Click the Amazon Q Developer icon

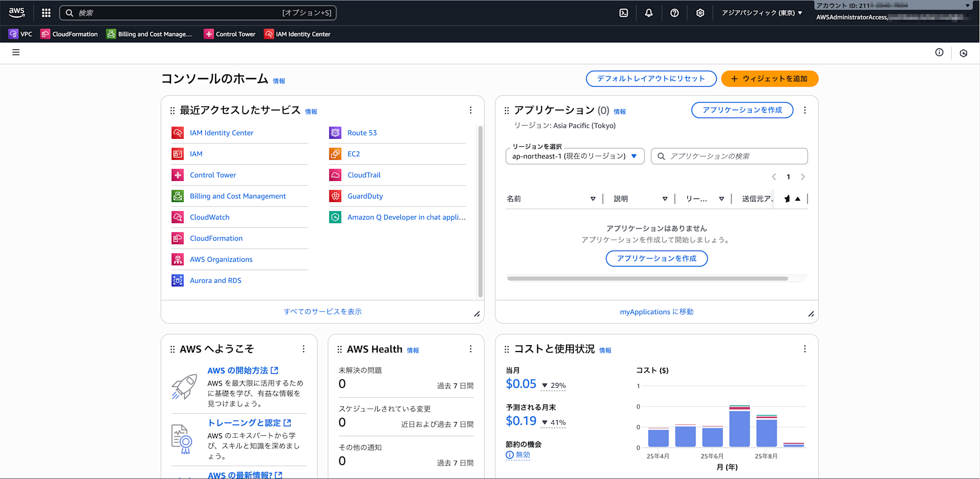point(335,217)
